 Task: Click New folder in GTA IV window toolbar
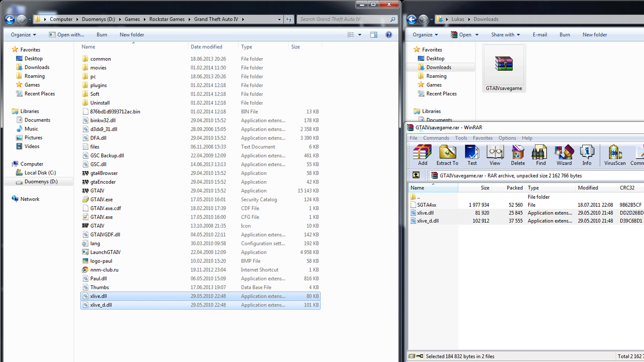tap(132, 35)
